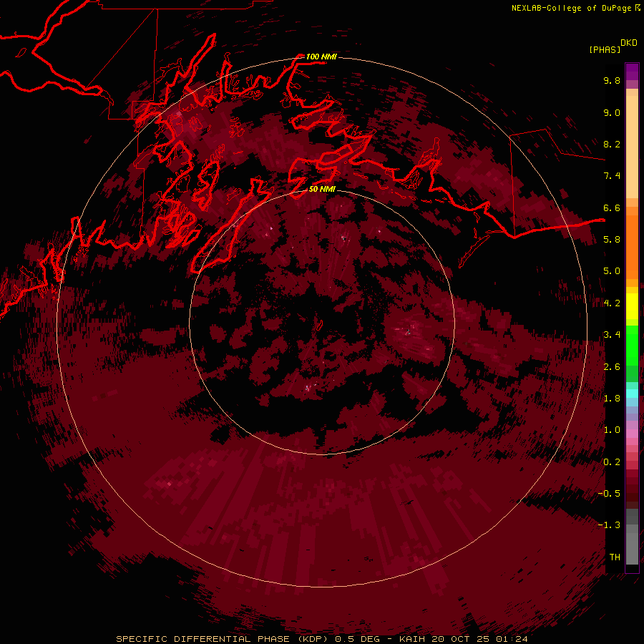Click the 50 NMI range ring label
This screenshot has height=644, width=644.
coord(322,189)
